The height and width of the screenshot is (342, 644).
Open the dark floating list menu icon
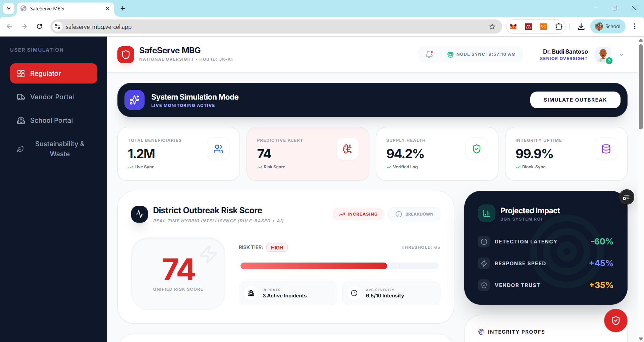(x=627, y=197)
